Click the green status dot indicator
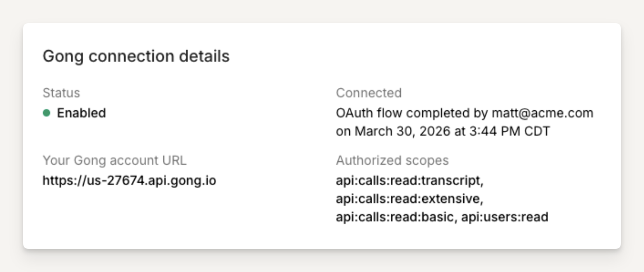The height and width of the screenshot is (272, 644). coord(46,113)
